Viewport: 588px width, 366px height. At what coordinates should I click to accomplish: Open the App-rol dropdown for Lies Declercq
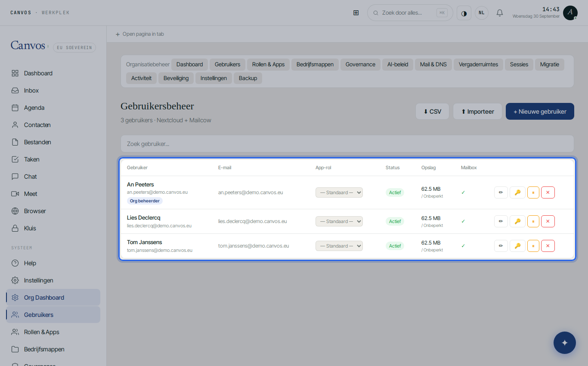pos(339,221)
